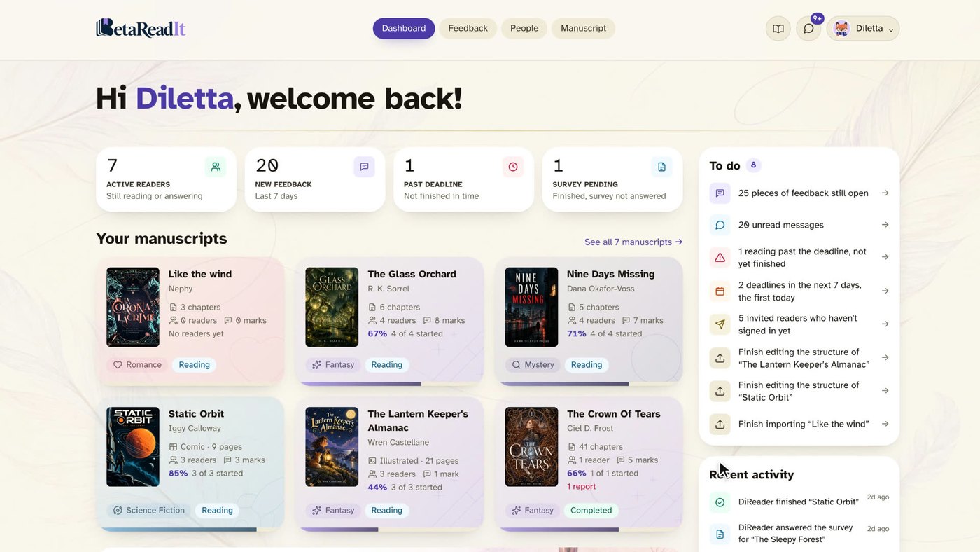The height and width of the screenshot is (552, 980).
Task: Open Nine Days Missing manuscript title
Action: pyautogui.click(x=610, y=274)
